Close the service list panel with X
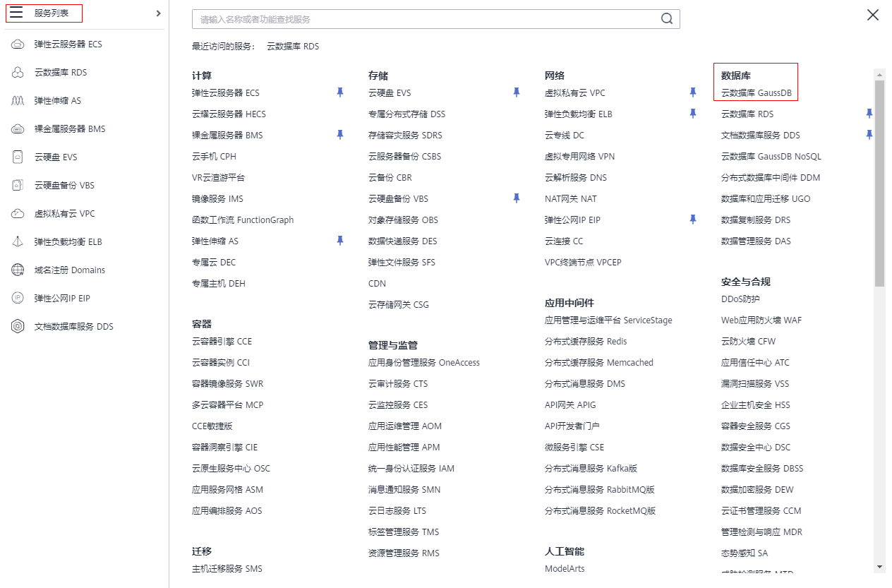 [873, 14]
